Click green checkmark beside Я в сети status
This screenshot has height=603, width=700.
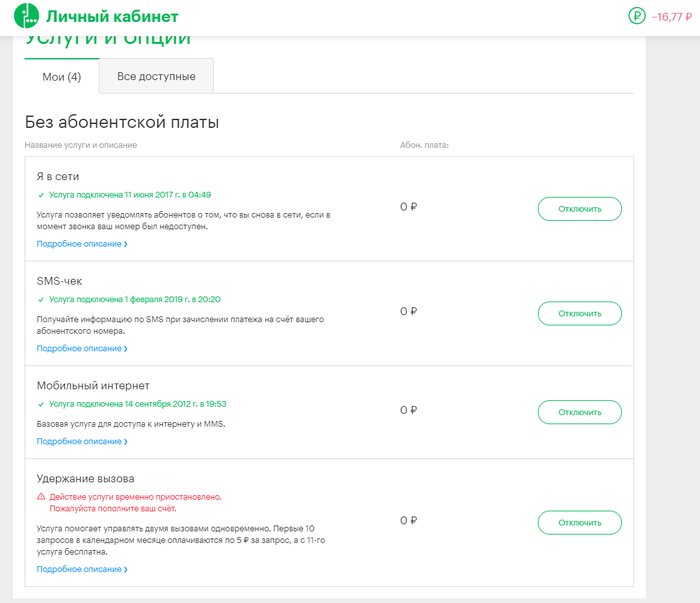coord(41,195)
